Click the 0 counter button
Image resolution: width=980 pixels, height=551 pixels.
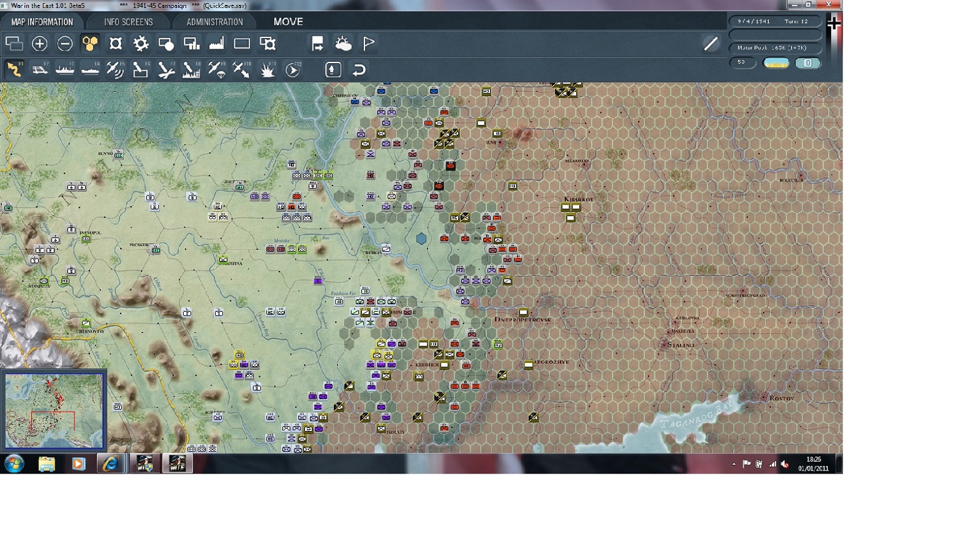pyautogui.click(x=807, y=63)
